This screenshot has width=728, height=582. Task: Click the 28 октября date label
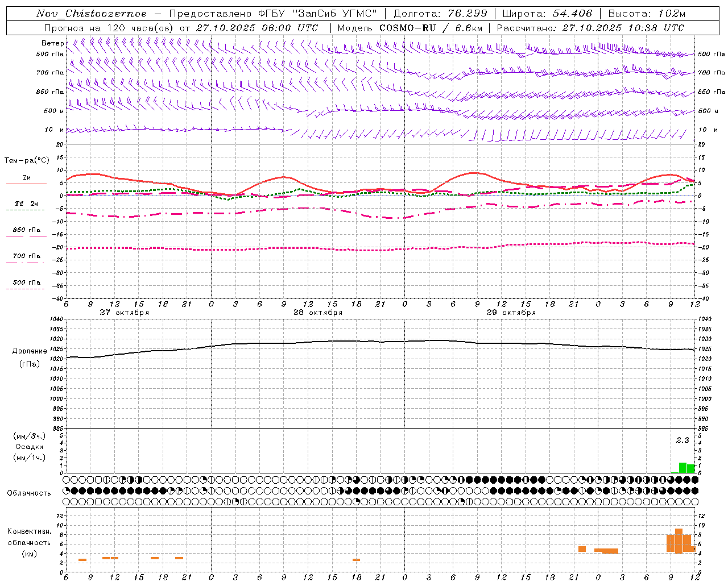point(318,313)
